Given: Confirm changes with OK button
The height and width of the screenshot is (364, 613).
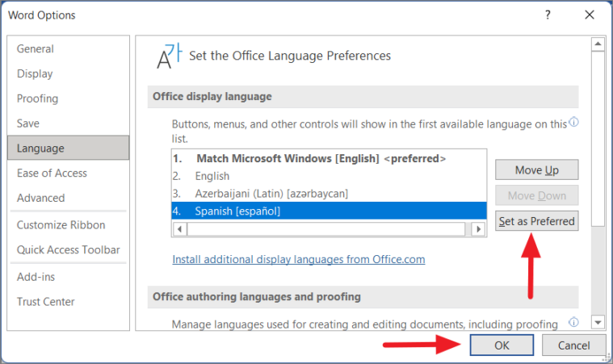Looking at the screenshot, I should (502, 345).
